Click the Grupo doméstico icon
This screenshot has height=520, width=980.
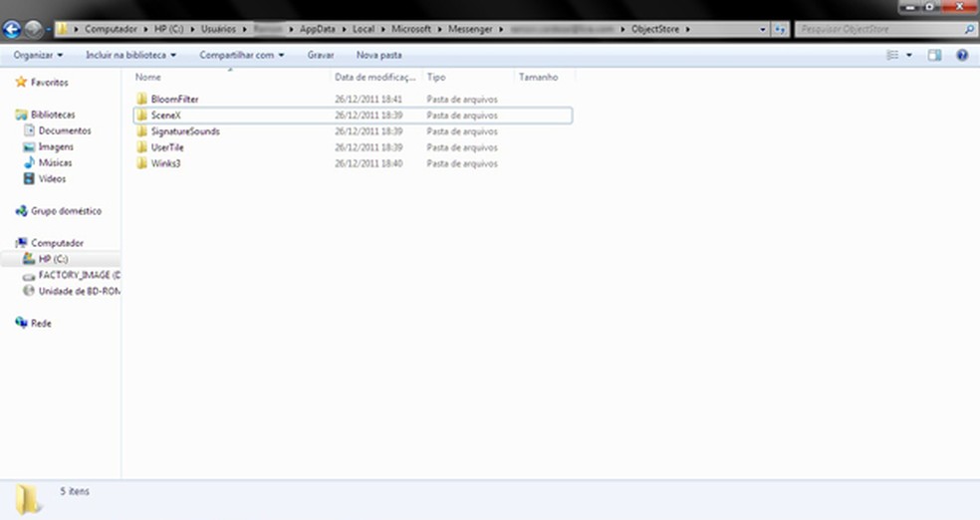point(21,210)
